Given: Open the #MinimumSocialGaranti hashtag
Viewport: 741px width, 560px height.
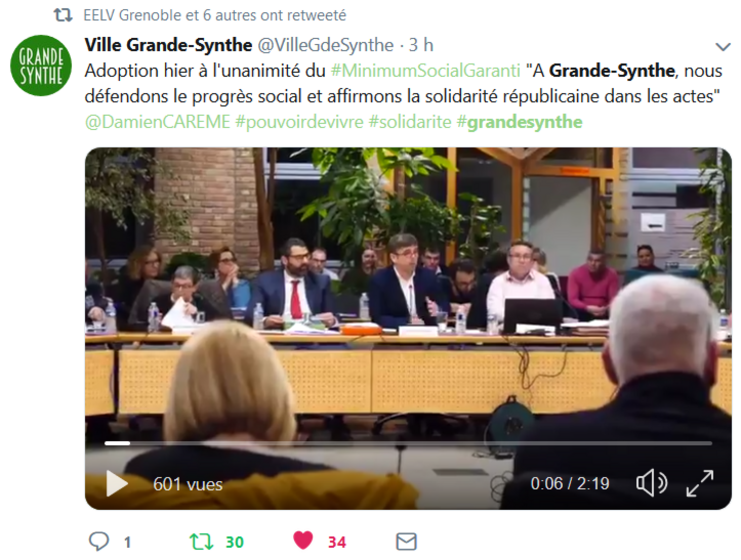Looking at the screenshot, I should pyautogui.click(x=426, y=71).
